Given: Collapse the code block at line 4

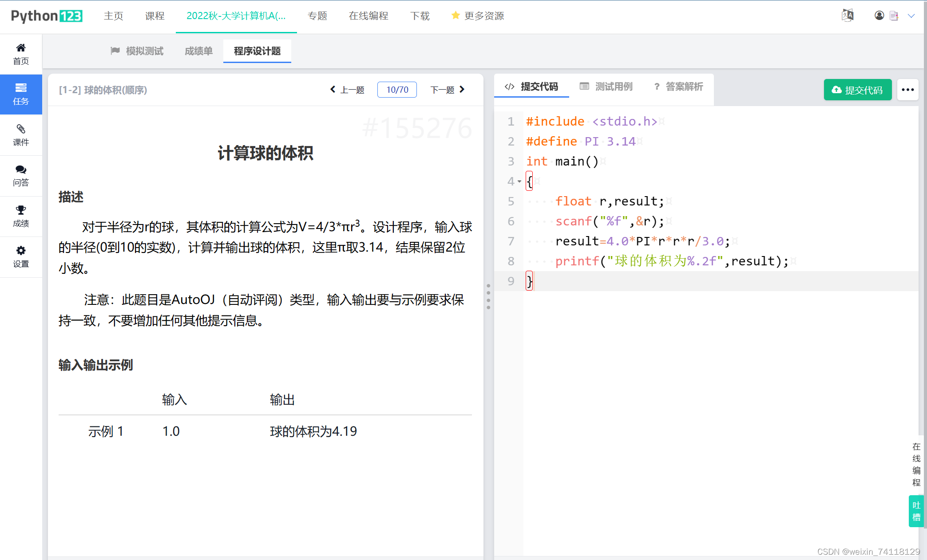Looking at the screenshot, I should (x=519, y=182).
